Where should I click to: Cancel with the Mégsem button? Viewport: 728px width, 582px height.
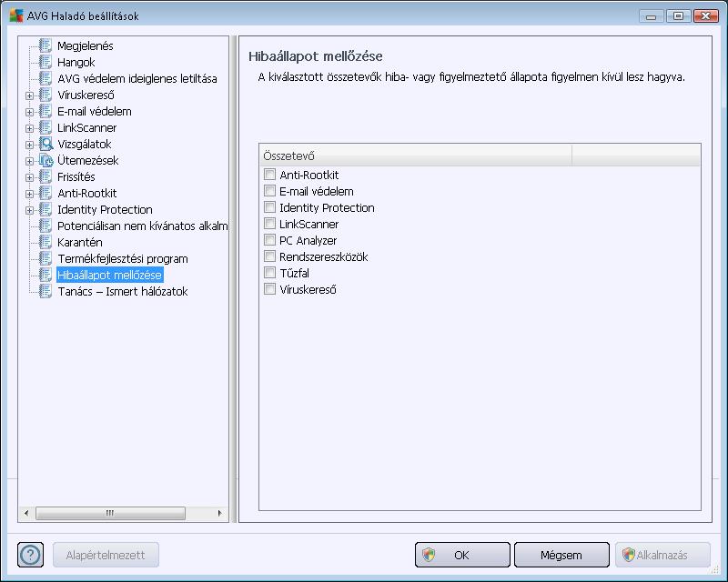pyautogui.click(x=561, y=555)
